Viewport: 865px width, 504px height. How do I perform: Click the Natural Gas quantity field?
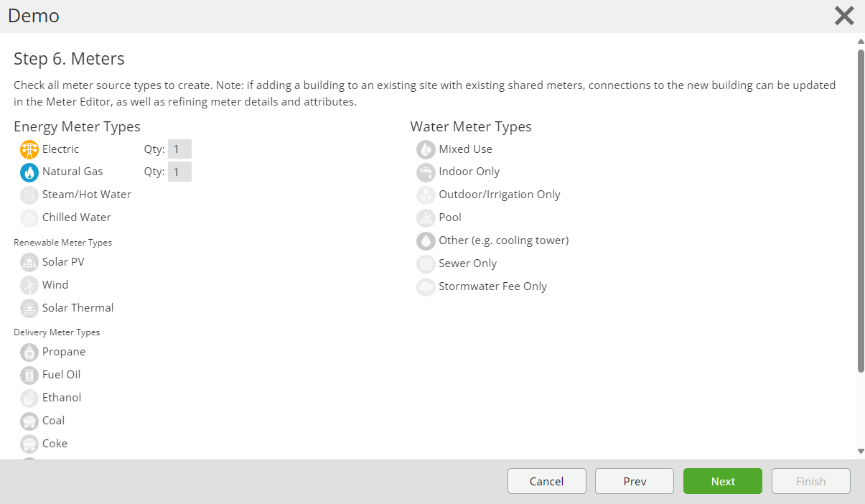click(x=179, y=172)
